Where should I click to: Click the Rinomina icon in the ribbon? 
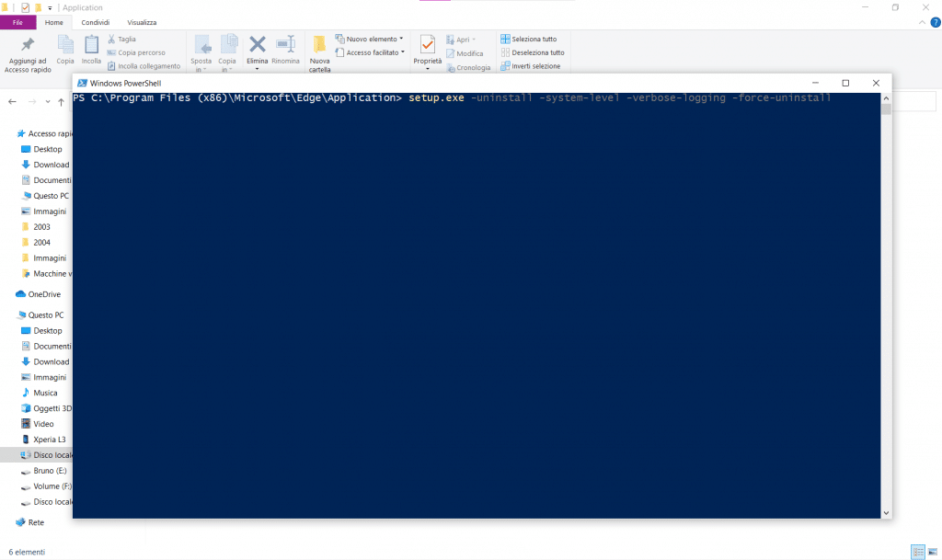[x=285, y=44]
